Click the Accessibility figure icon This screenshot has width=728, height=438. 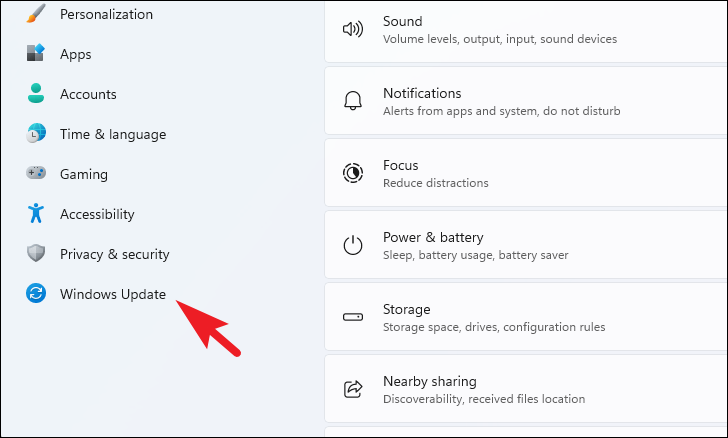point(36,214)
